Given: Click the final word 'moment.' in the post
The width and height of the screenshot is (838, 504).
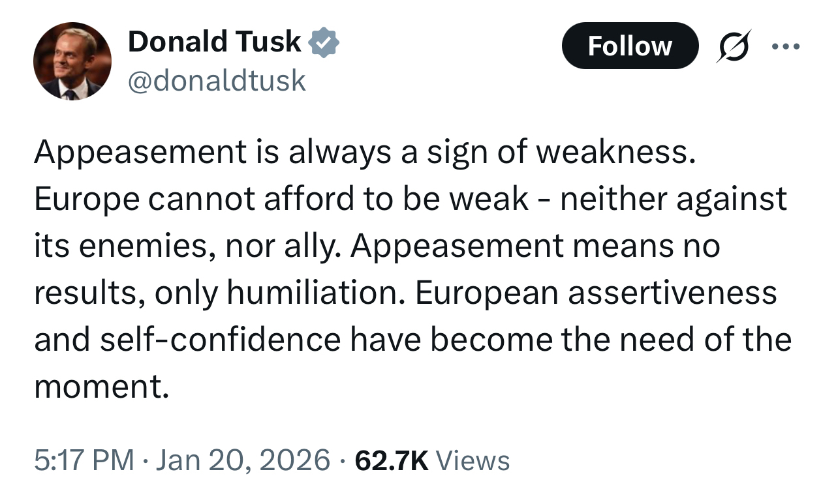Looking at the screenshot, I should pos(101,387).
